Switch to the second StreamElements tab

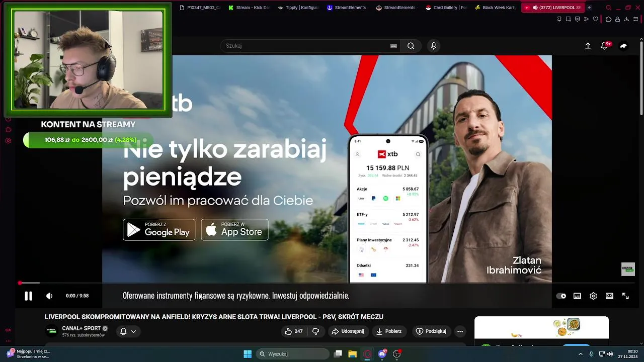[396, 8]
